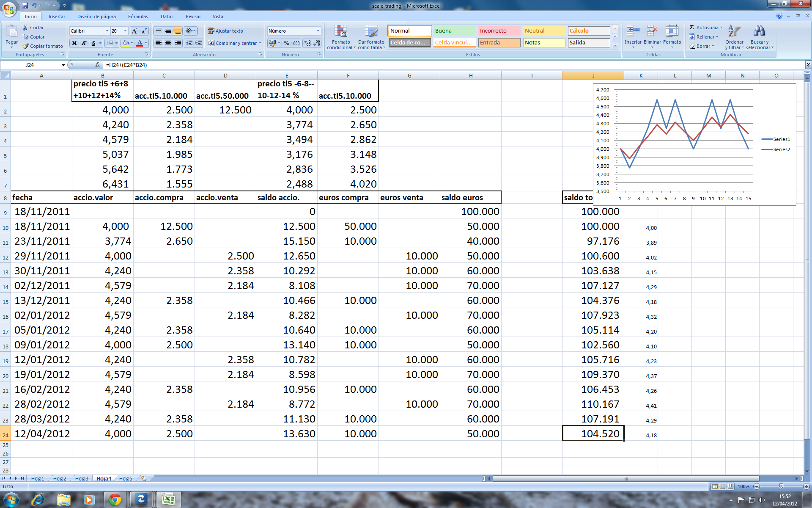This screenshot has height=508, width=812.
Task: Open the font name Calibri dropdown
Action: 107,31
